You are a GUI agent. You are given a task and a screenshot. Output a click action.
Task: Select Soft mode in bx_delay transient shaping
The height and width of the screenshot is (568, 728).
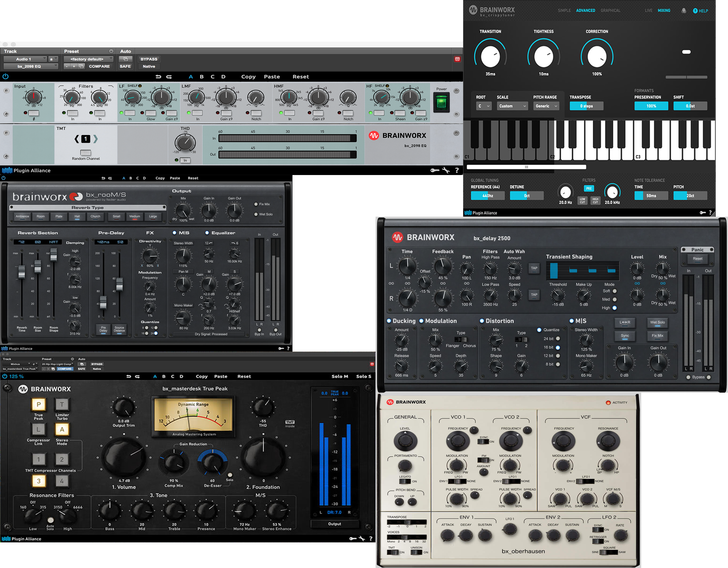pos(614,291)
